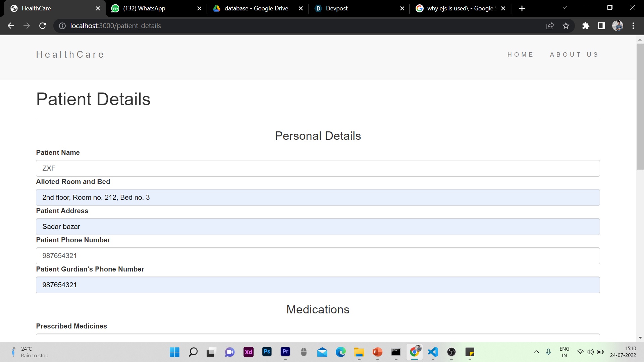Screen dimensions: 644x362
Task: Open the Chrome three-dot menu
Action: pos(633,26)
